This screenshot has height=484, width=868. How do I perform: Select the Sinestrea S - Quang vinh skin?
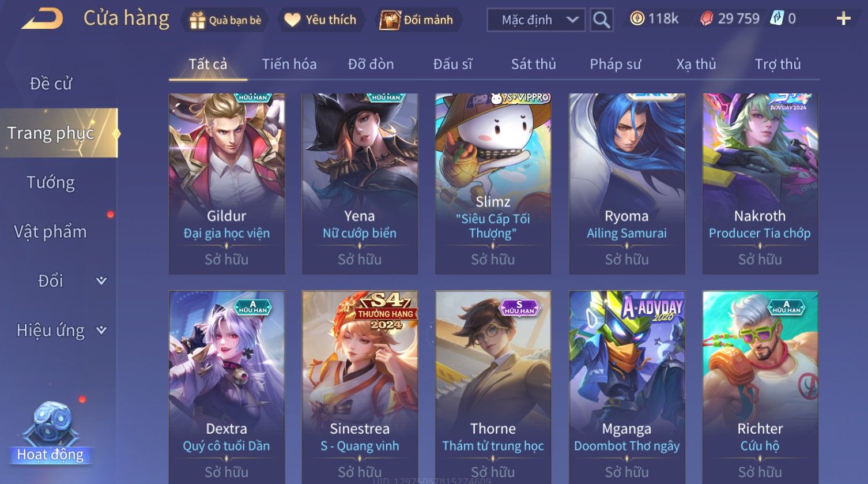(x=360, y=387)
